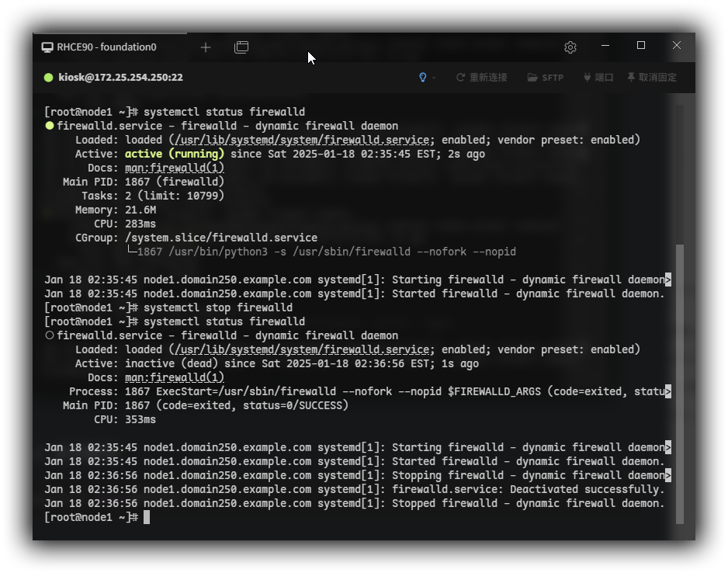Open the SFTP file browser
728x573 pixels.
pos(546,78)
